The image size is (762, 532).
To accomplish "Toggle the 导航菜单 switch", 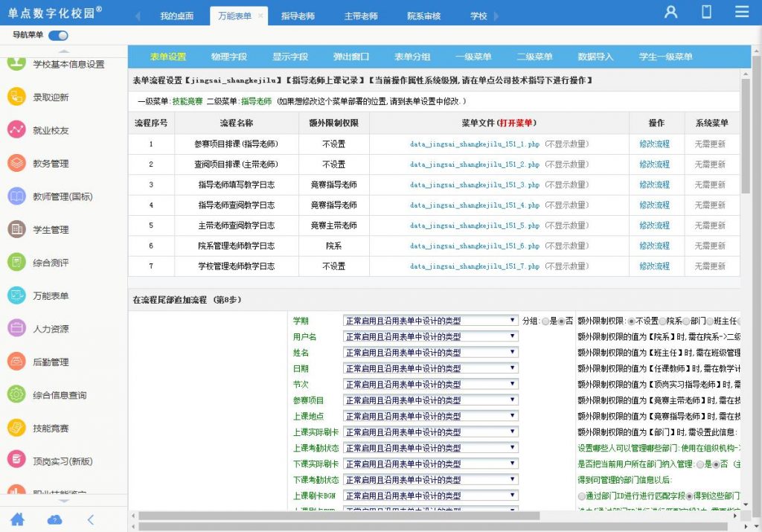I will (x=58, y=36).
